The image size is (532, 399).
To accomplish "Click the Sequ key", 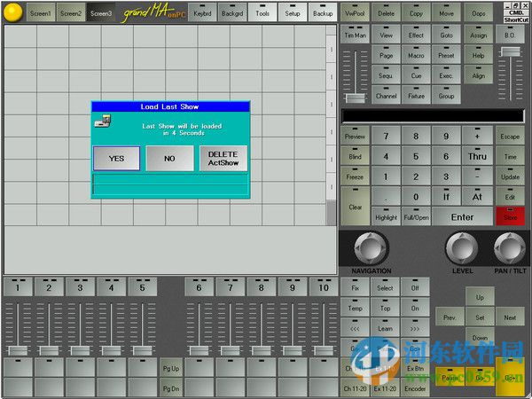I will pyautogui.click(x=386, y=75).
